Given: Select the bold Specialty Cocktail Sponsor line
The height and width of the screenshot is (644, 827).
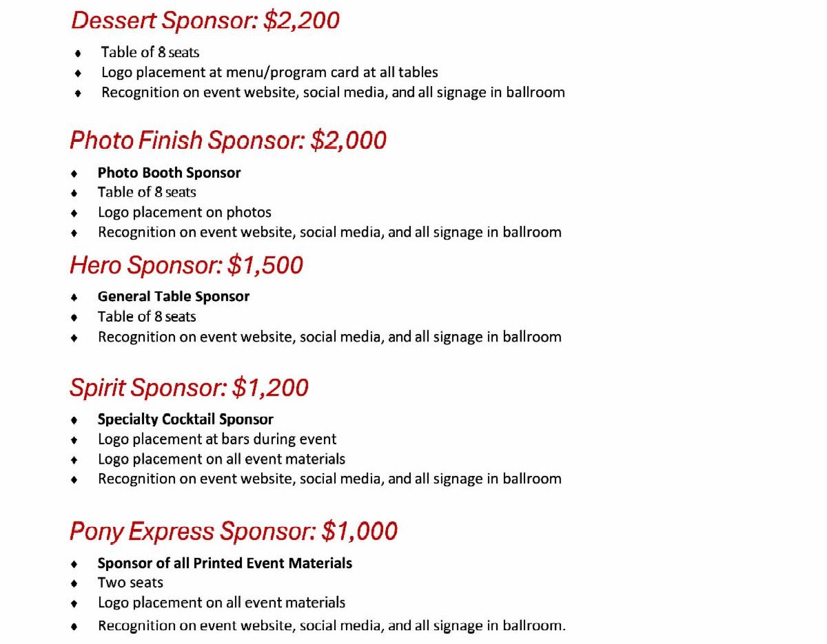Looking at the screenshot, I should [x=185, y=419].
